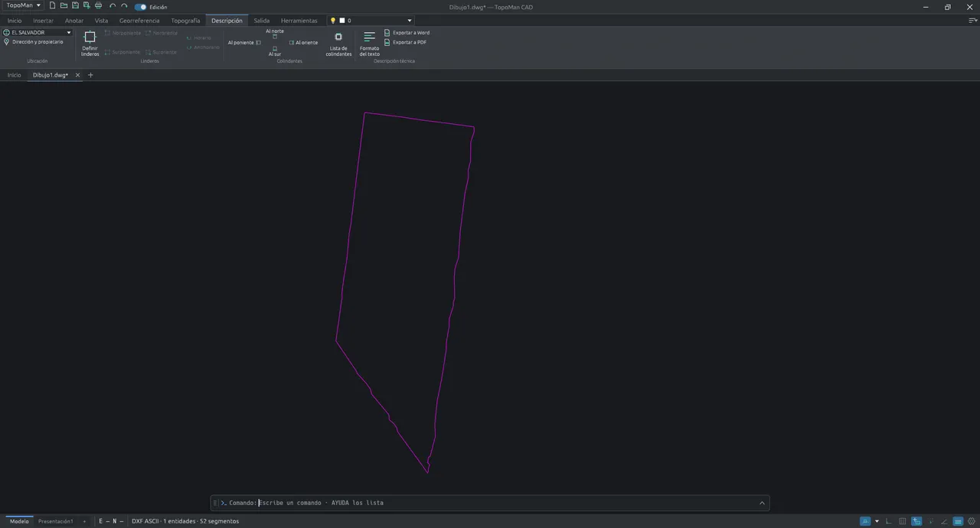The image size is (980, 528).
Task: Switch to the Topografía ribbon tab
Action: pyautogui.click(x=185, y=21)
